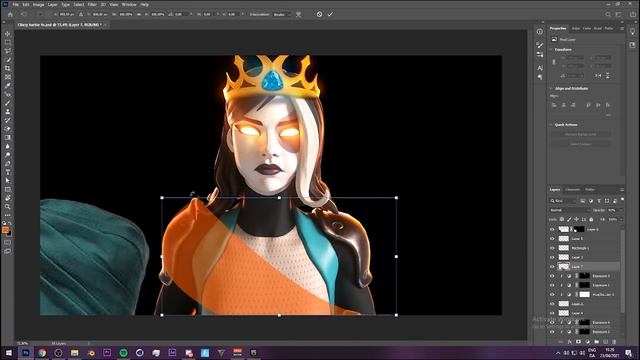Hide the Layer 5 layer
The height and width of the screenshot is (360, 640).
(552, 238)
